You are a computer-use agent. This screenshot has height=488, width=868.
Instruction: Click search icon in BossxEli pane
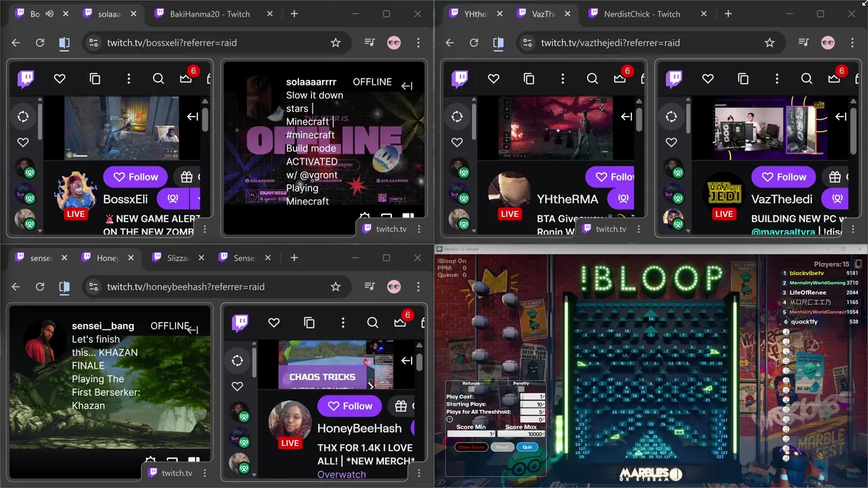(x=159, y=79)
